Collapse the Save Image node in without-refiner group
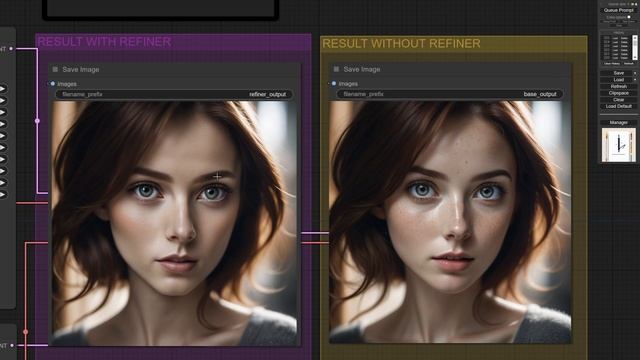Screen dimensions: 640x360 336,69
